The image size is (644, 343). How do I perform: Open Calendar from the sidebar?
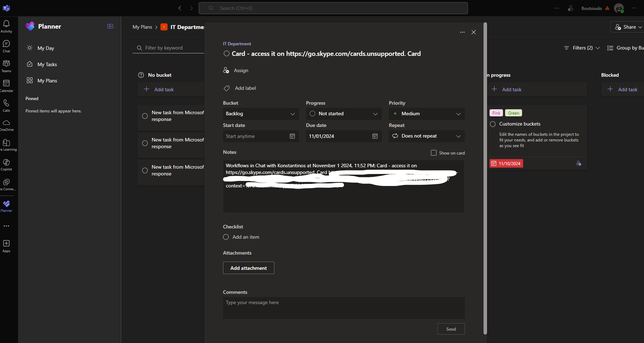coord(6,86)
